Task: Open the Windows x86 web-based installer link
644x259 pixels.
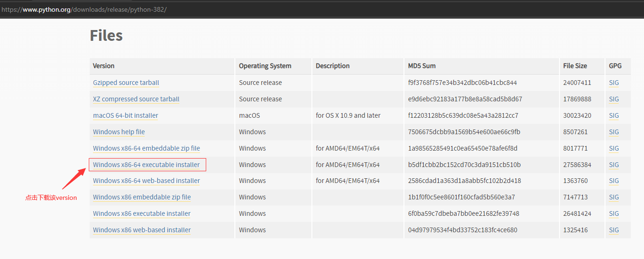Action: click(x=142, y=230)
